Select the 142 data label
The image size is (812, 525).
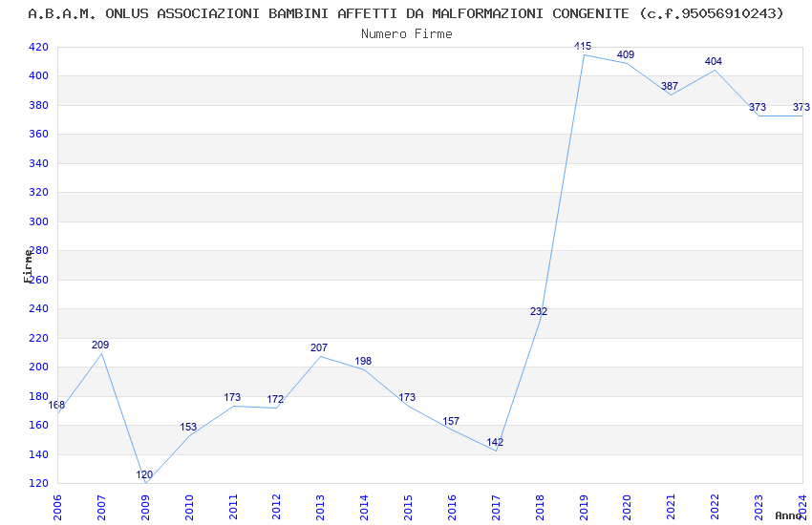[x=495, y=442]
